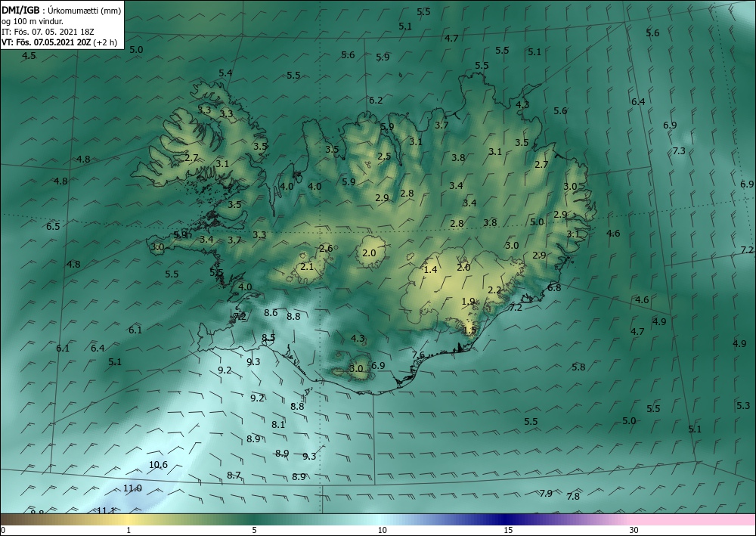Click the value 5.3 on the map
Screen dimensions: 756x536
click(x=743, y=405)
